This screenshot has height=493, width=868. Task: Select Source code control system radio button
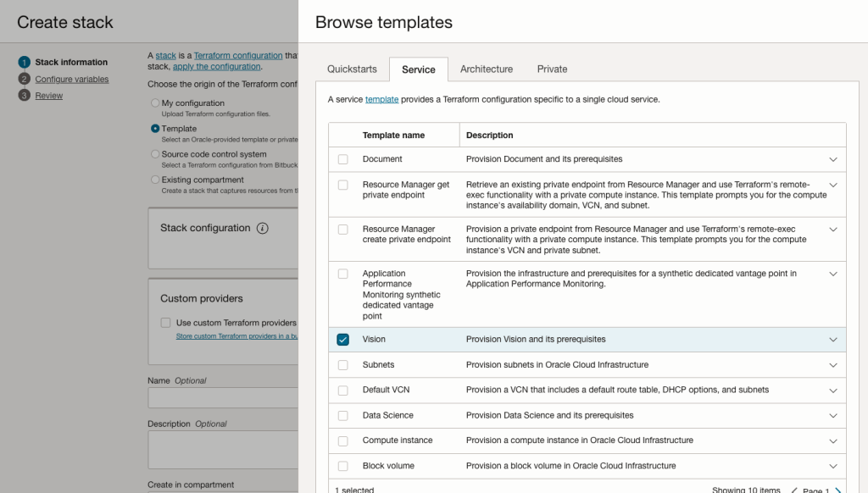(155, 154)
